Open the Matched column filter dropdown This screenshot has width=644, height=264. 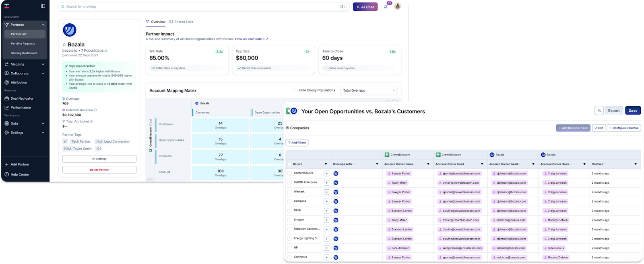(636, 164)
